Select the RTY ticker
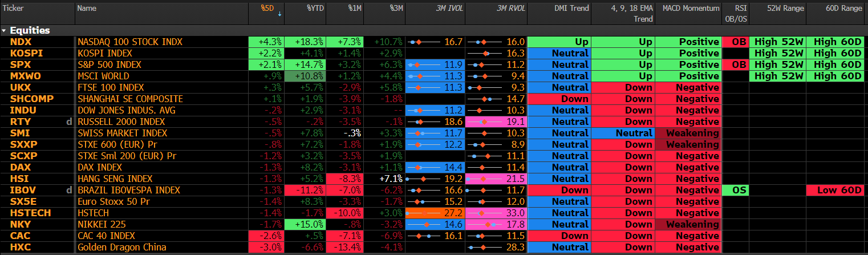 20,122
